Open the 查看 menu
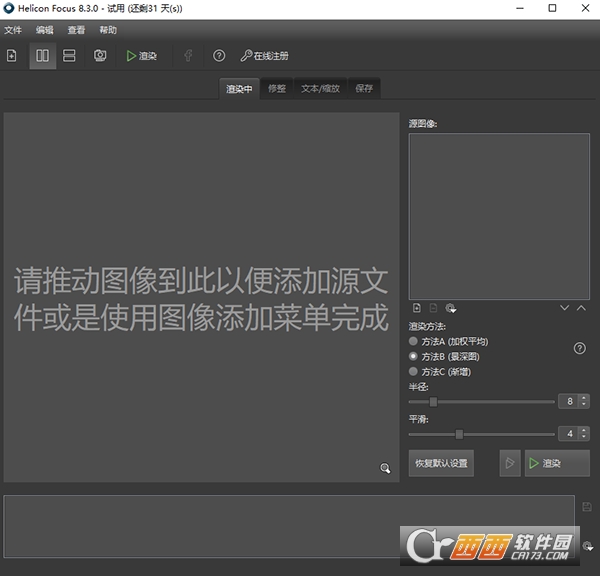The height and width of the screenshot is (576, 600). pyautogui.click(x=76, y=30)
